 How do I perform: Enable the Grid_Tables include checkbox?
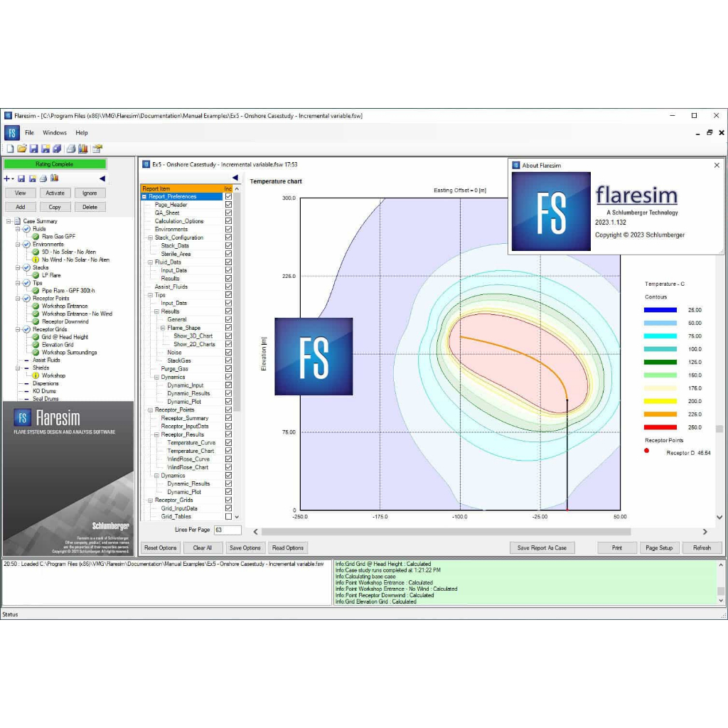point(228,517)
